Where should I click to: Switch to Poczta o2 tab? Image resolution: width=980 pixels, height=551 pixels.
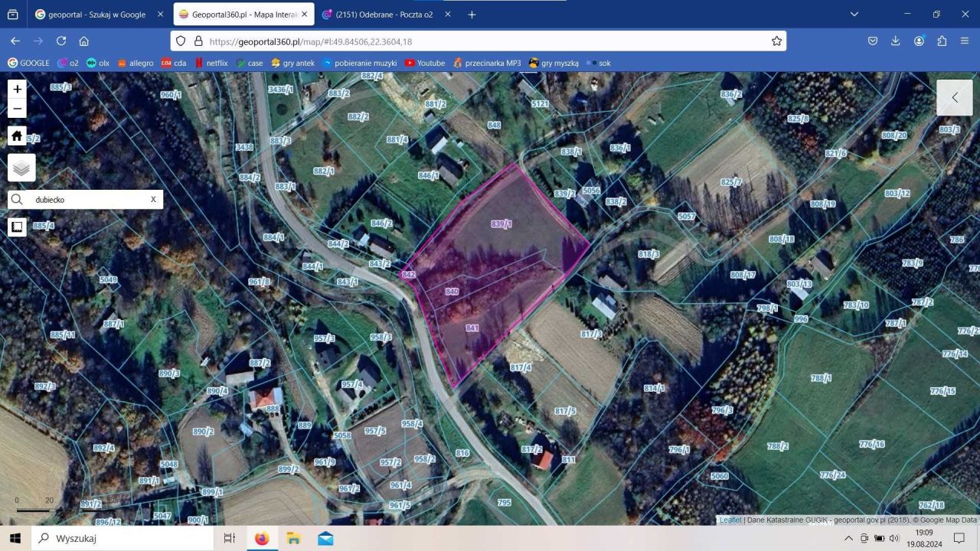tap(383, 15)
